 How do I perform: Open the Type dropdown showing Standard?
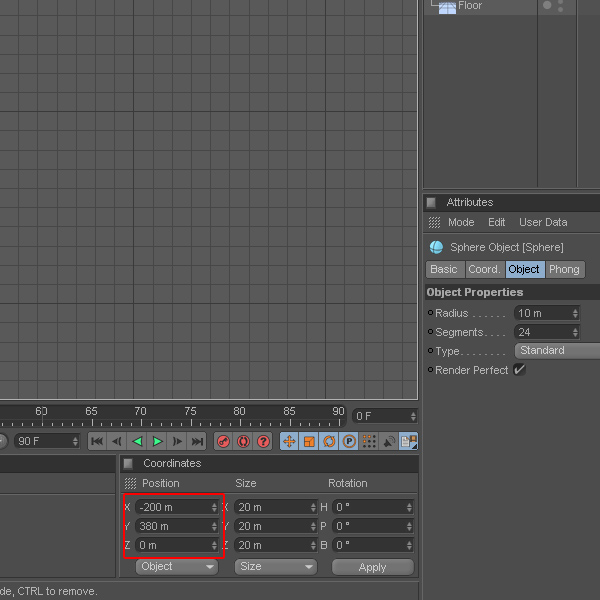tap(557, 351)
